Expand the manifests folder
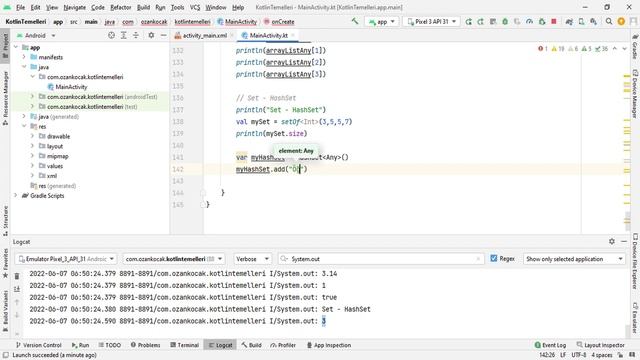 pos(24,57)
